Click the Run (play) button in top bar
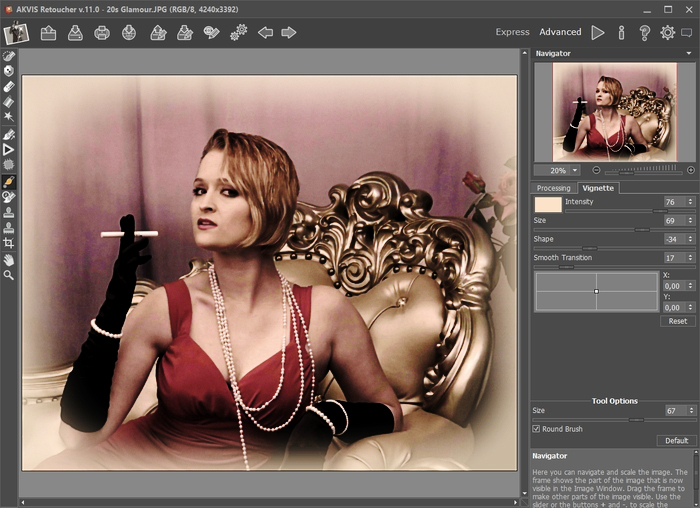 tap(598, 32)
